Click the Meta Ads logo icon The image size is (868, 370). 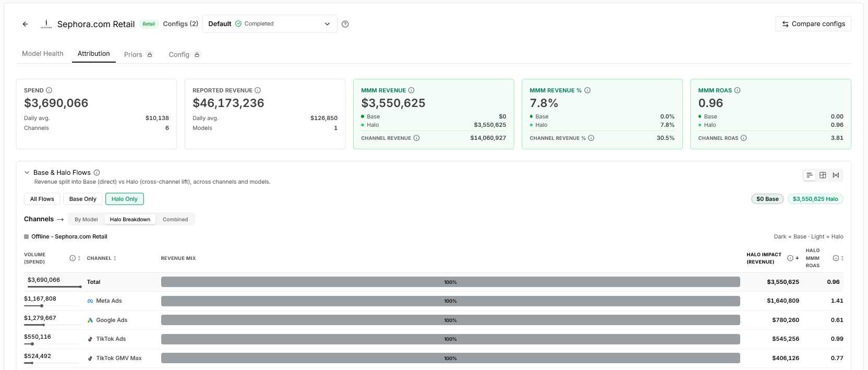(x=90, y=301)
